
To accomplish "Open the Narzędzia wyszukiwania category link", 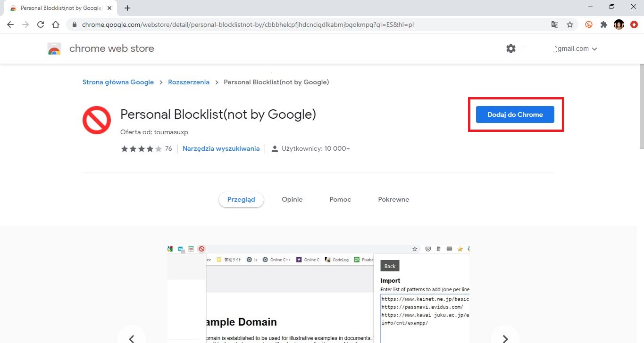I will click(x=221, y=149).
